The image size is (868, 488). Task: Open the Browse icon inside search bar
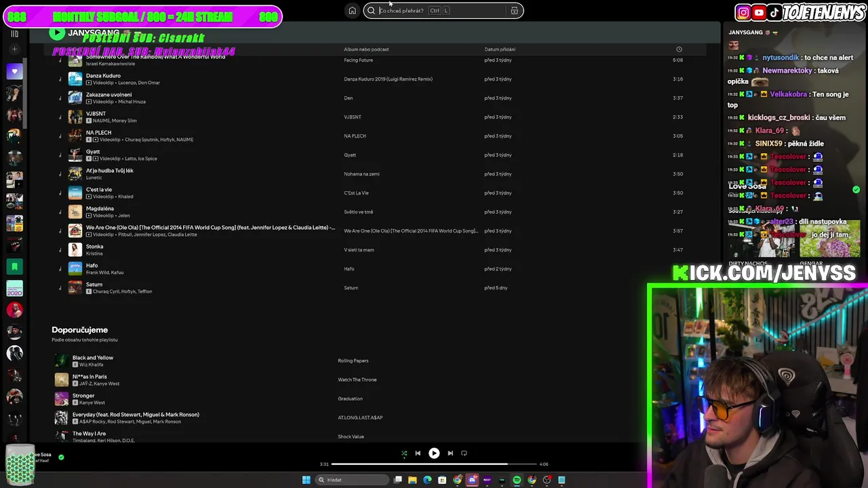pyautogui.click(x=515, y=11)
